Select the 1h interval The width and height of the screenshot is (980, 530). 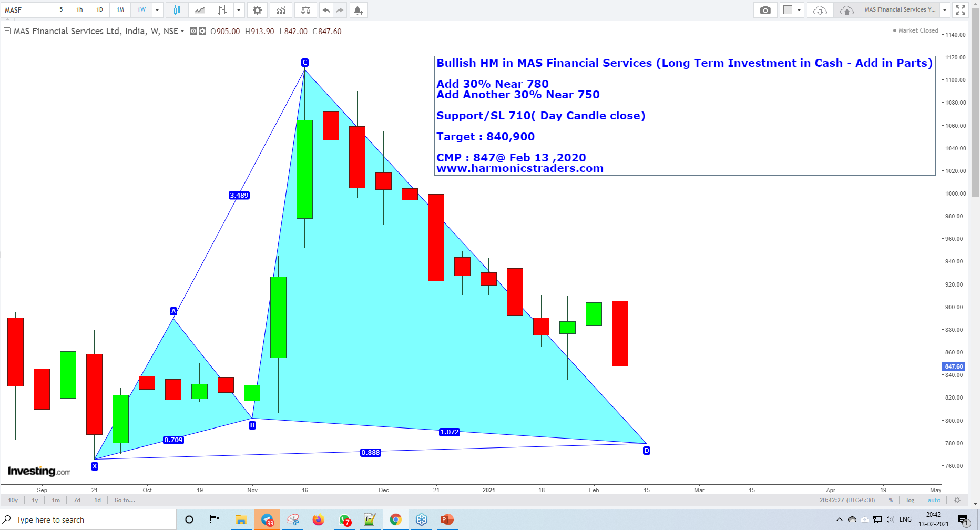point(79,10)
